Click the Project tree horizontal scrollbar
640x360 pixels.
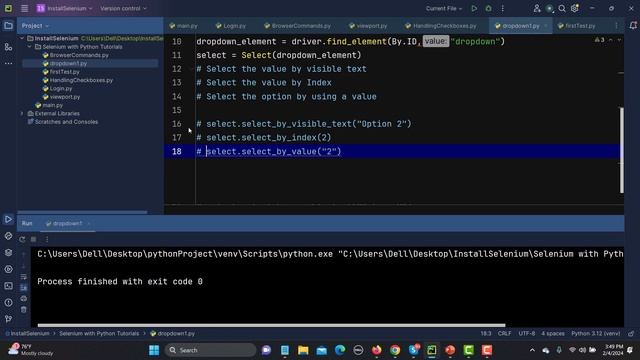pos(82,212)
